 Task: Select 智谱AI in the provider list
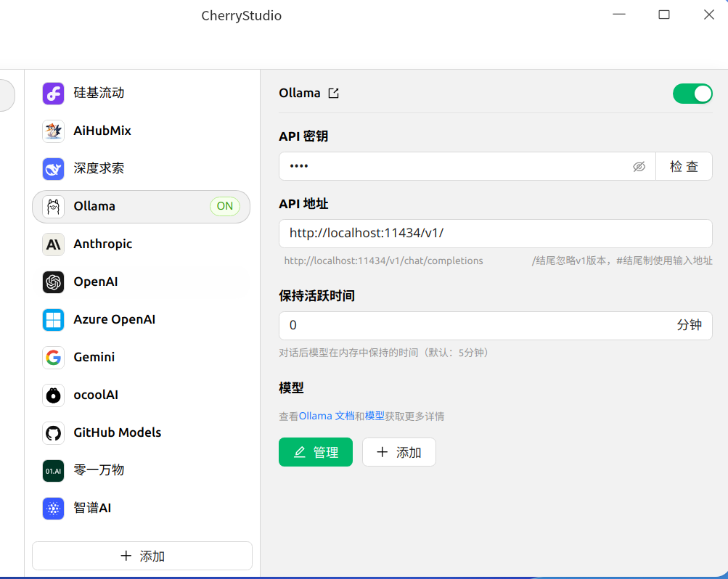pos(141,509)
